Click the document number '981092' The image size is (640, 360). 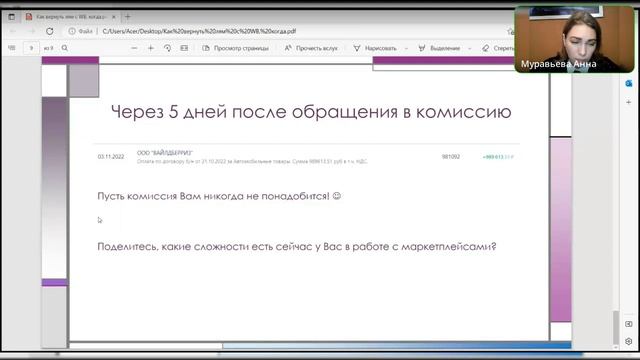click(451, 157)
